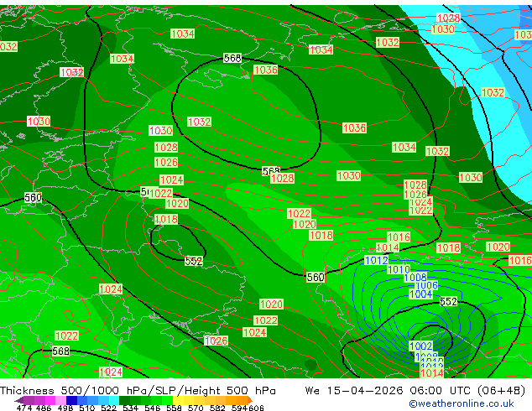Click the 474 legend value
The image size is (532, 411).
coord(24,408)
